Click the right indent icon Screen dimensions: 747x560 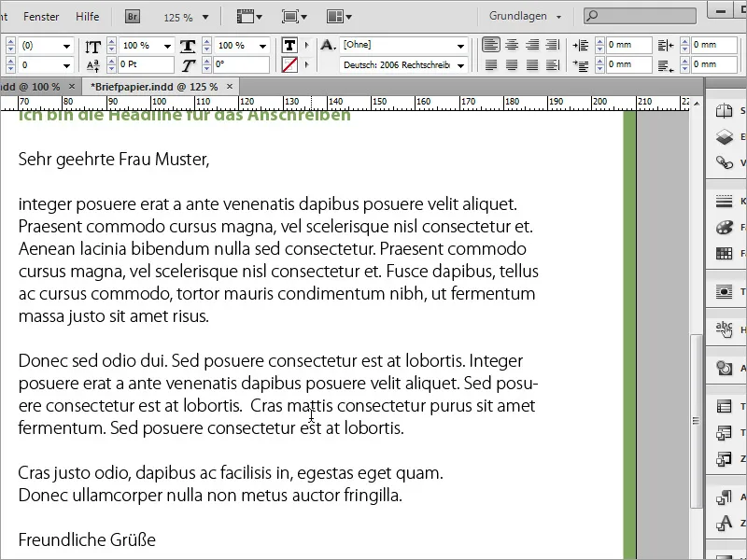point(666,46)
